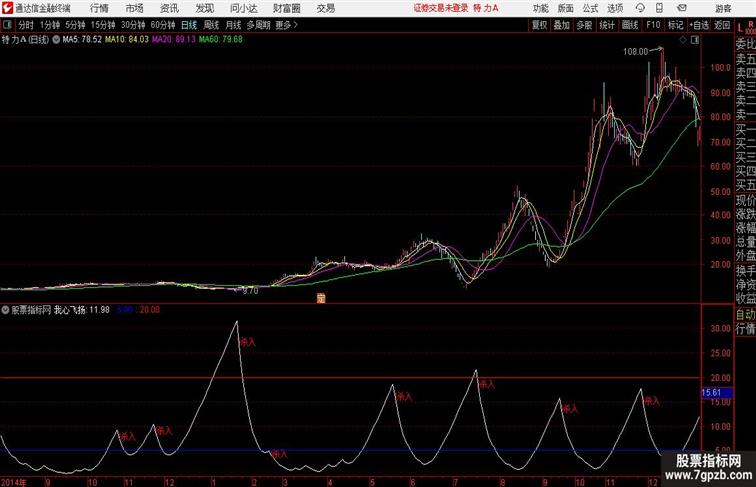Click the 标记 mark button

pyautogui.click(x=675, y=25)
